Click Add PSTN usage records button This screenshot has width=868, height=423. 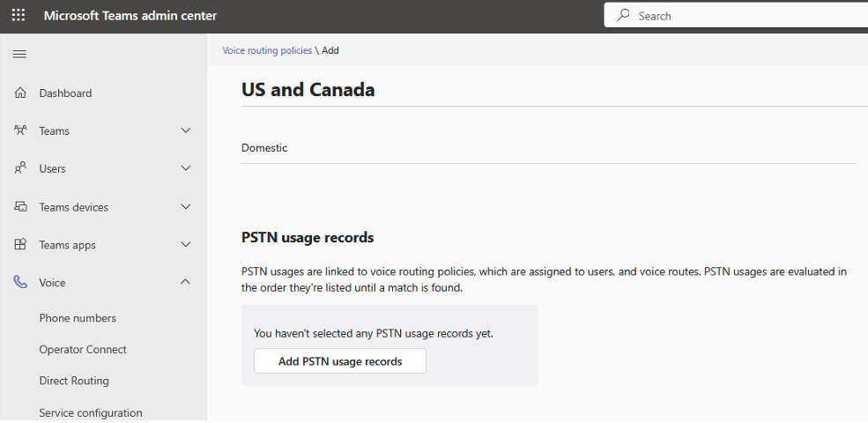340,361
